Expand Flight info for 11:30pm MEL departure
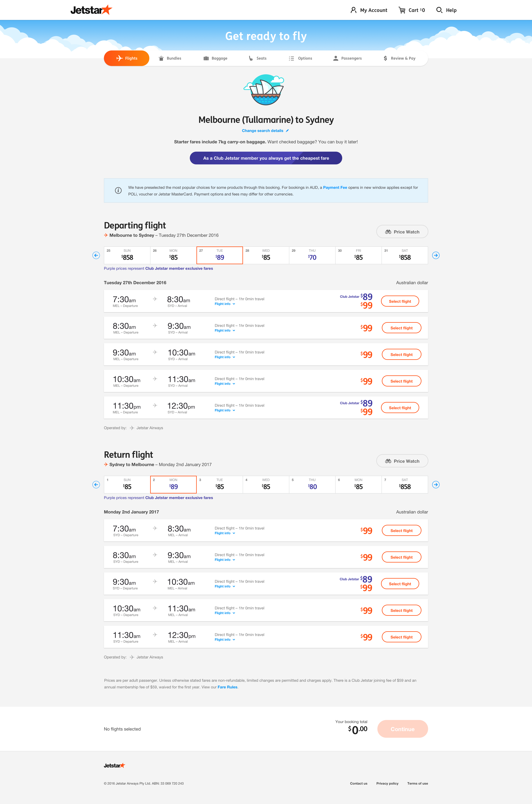Image resolution: width=532 pixels, height=804 pixels. click(x=225, y=410)
